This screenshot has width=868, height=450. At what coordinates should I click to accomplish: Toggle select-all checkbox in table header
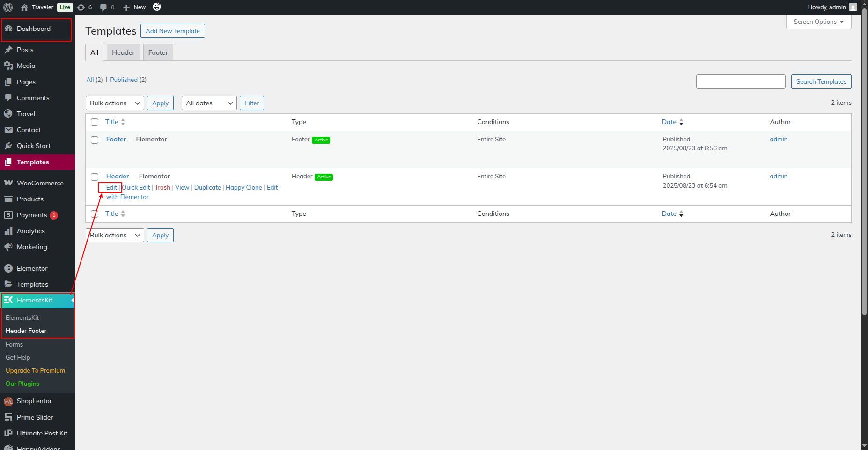point(95,122)
